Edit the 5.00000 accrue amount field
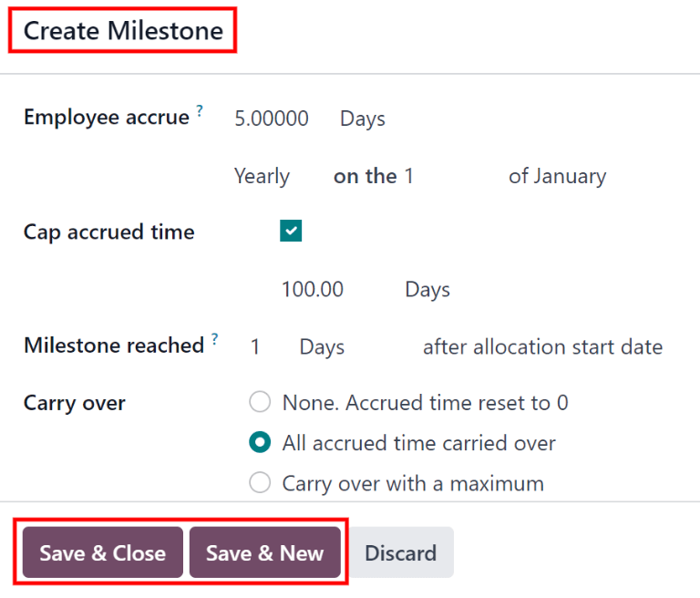 [272, 119]
